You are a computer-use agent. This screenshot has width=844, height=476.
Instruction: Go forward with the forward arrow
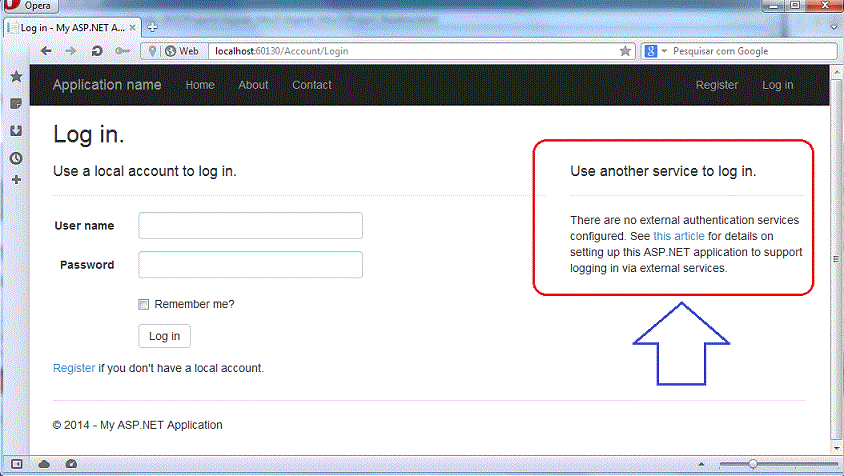71,51
